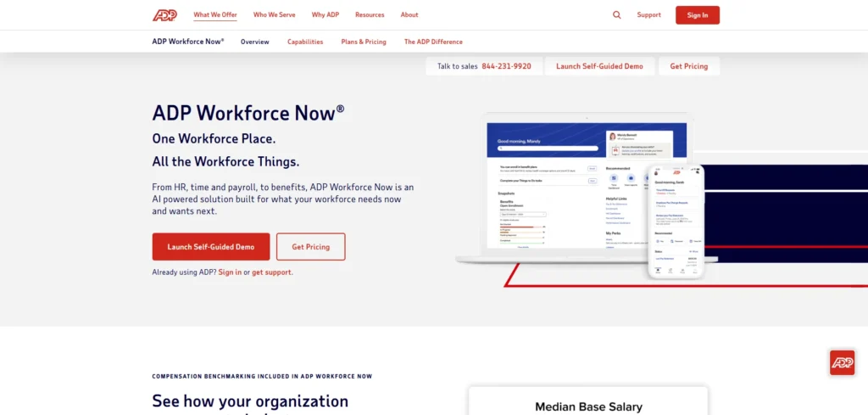Click outlined Get Pricing hero button
868x415 pixels.
(310, 247)
